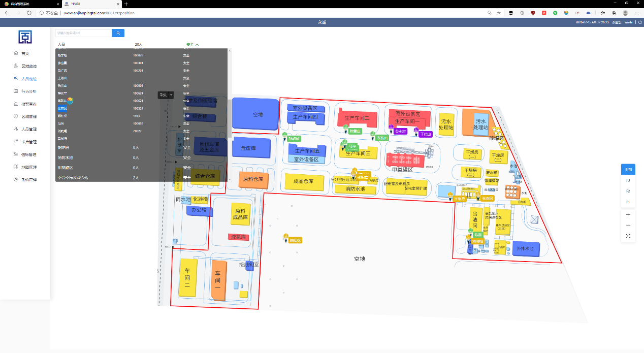644x353 pixels.
Task: Click the map management icon in sidebar
Action: [16, 167]
